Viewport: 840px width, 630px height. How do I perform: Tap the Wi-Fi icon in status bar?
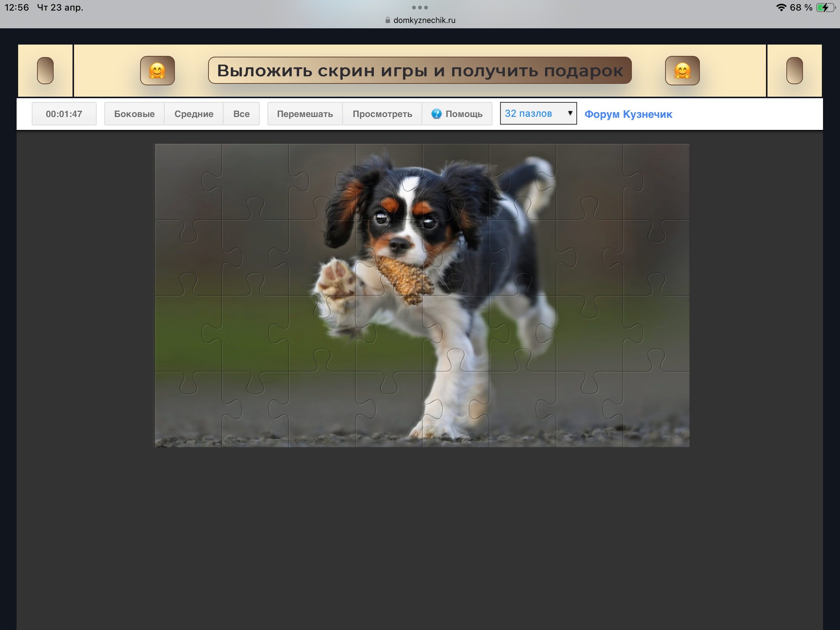(x=781, y=8)
